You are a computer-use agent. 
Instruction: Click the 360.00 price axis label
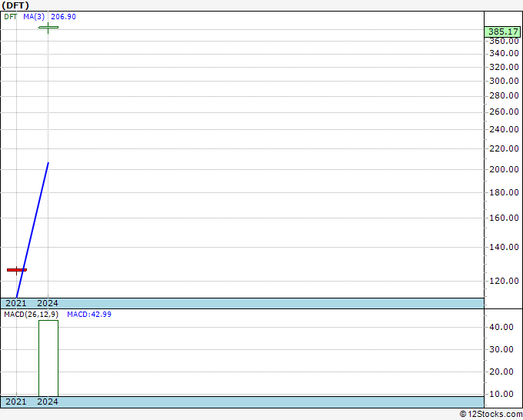tap(504, 41)
